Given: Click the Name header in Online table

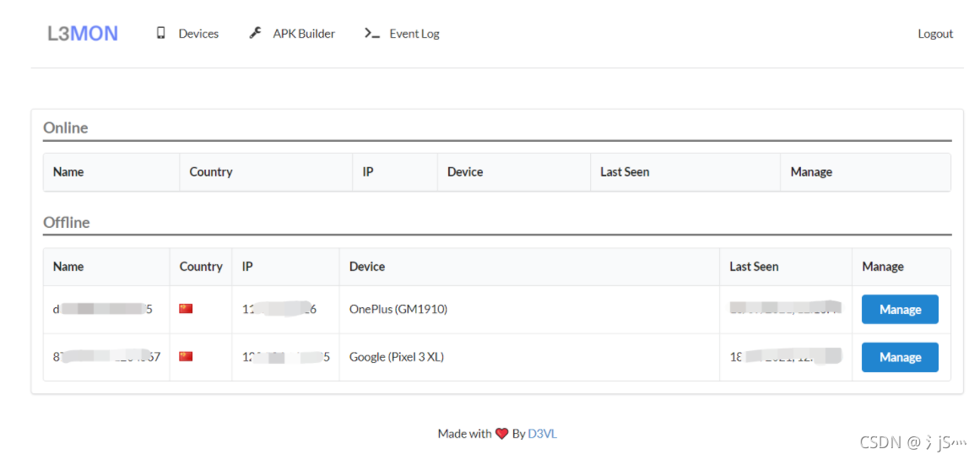Looking at the screenshot, I should [68, 171].
